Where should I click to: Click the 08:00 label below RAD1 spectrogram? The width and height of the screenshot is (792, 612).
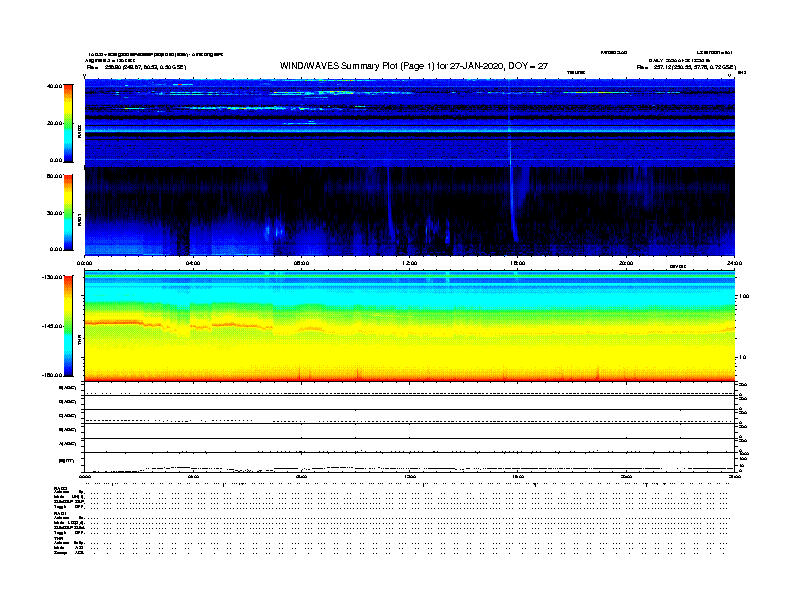click(x=302, y=263)
